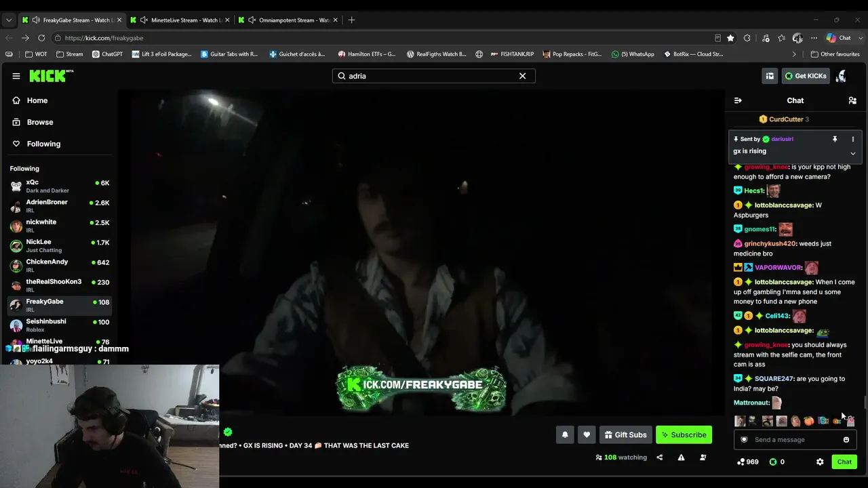
Task: Expand the browser tab search dropdown
Action: (x=9, y=20)
